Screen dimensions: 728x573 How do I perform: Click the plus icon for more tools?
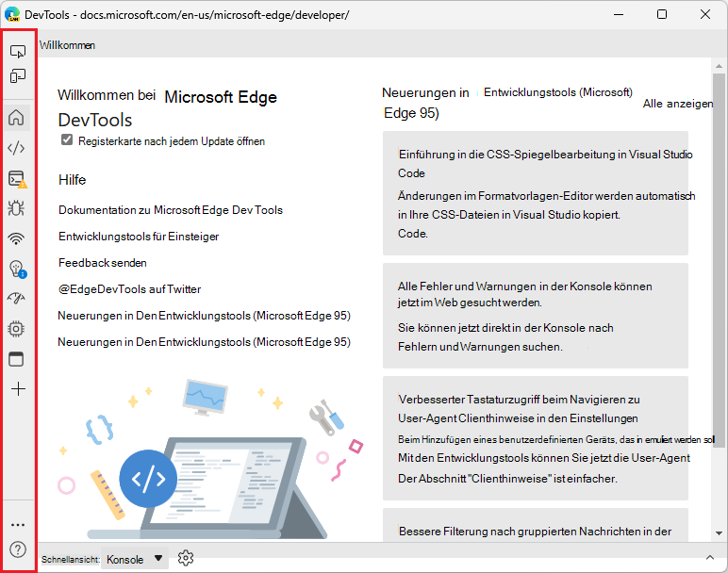coord(18,389)
